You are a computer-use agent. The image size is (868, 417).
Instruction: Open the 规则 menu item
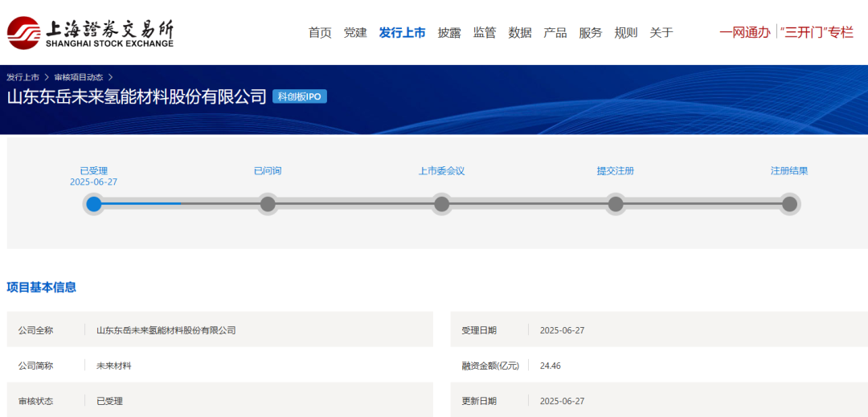[625, 33]
